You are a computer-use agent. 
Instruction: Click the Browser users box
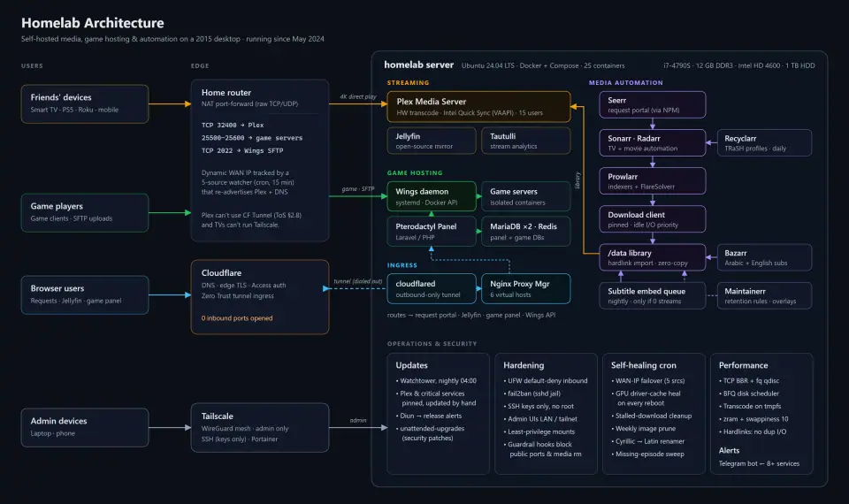click(x=85, y=294)
